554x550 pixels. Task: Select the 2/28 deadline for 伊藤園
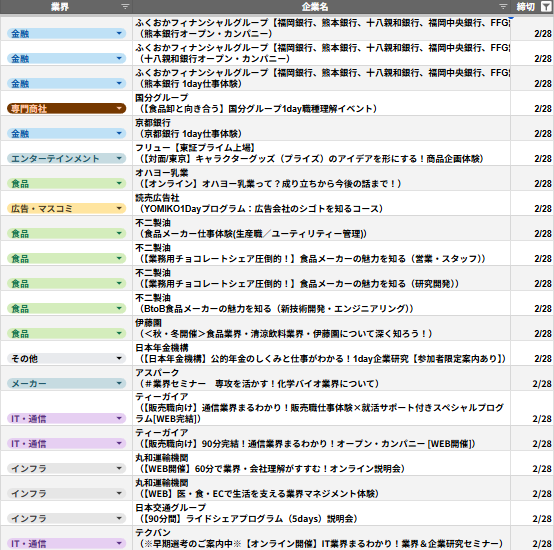(x=532, y=328)
